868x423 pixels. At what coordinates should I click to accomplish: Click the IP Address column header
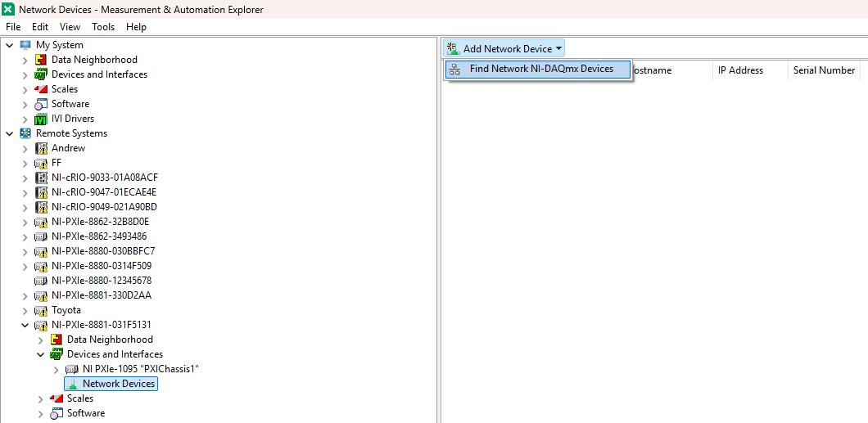tap(740, 70)
